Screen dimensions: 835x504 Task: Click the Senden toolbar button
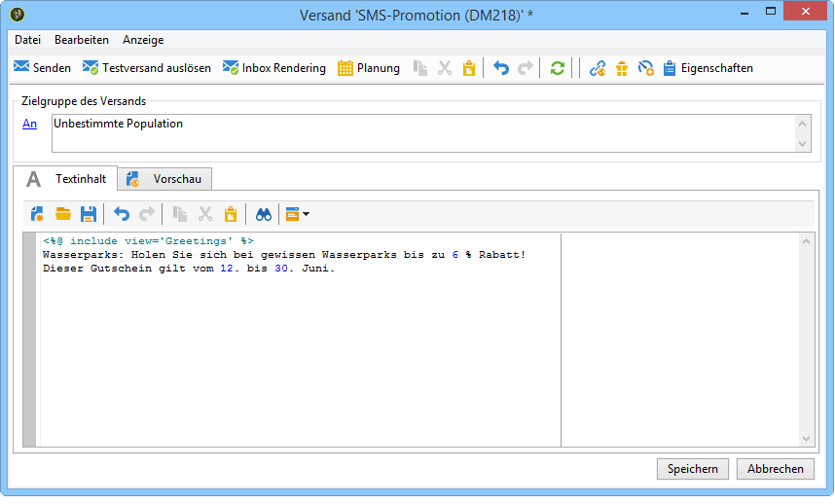(42, 68)
